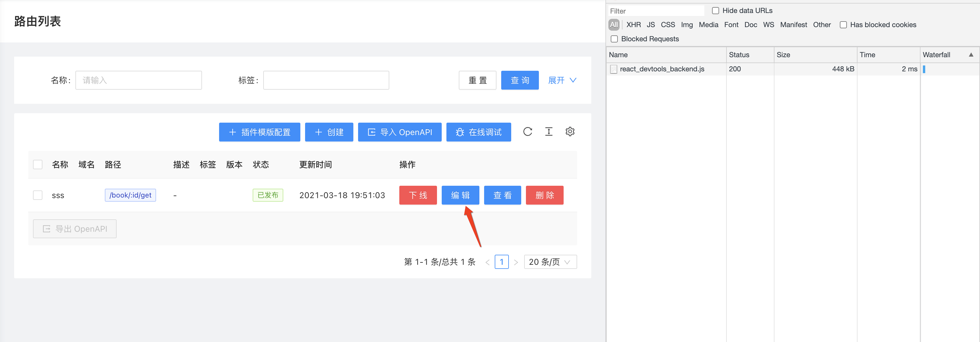
Task: Click the 导入 OpenAPI button
Action: click(400, 132)
